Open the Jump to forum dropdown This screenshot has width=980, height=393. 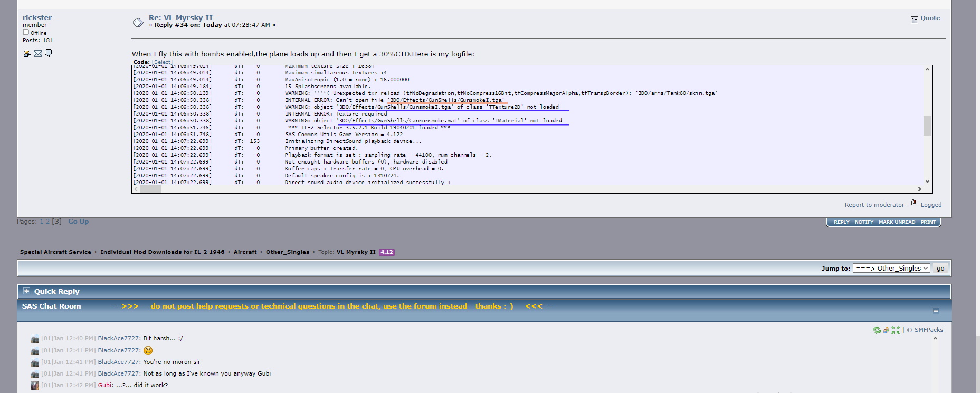point(891,268)
